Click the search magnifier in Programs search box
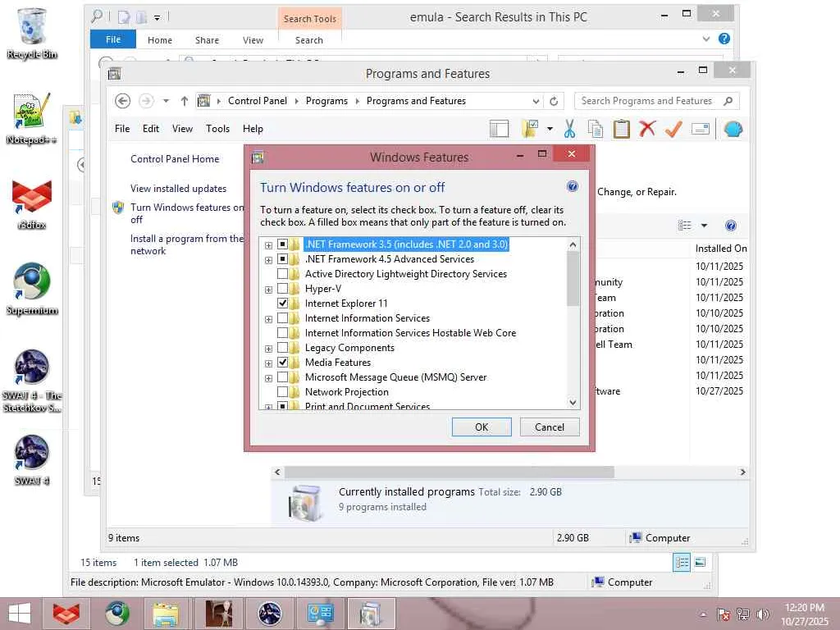This screenshot has width=840, height=630. click(x=728, y=101)
